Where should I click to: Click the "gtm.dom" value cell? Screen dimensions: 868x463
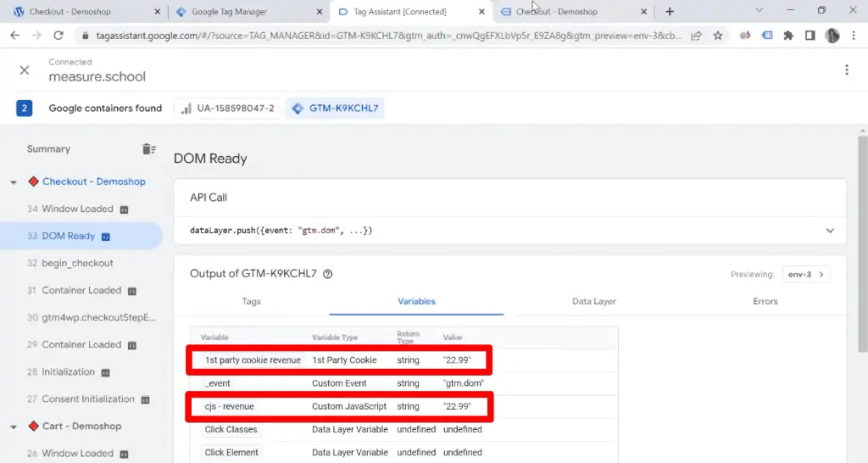click(x=464, y=383)
